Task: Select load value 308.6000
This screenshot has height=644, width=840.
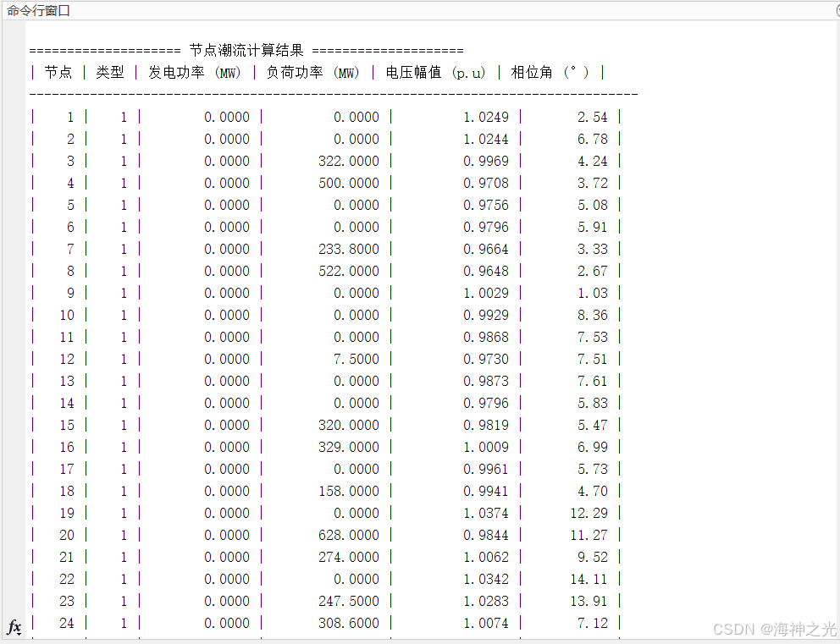Action: click(x=349, y=623)
